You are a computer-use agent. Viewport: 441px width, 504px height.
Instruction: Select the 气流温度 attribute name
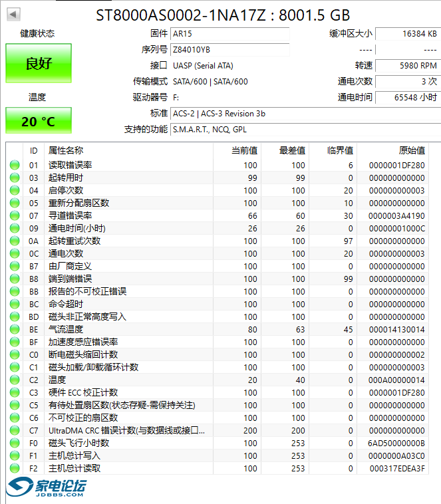pos(66,330)
